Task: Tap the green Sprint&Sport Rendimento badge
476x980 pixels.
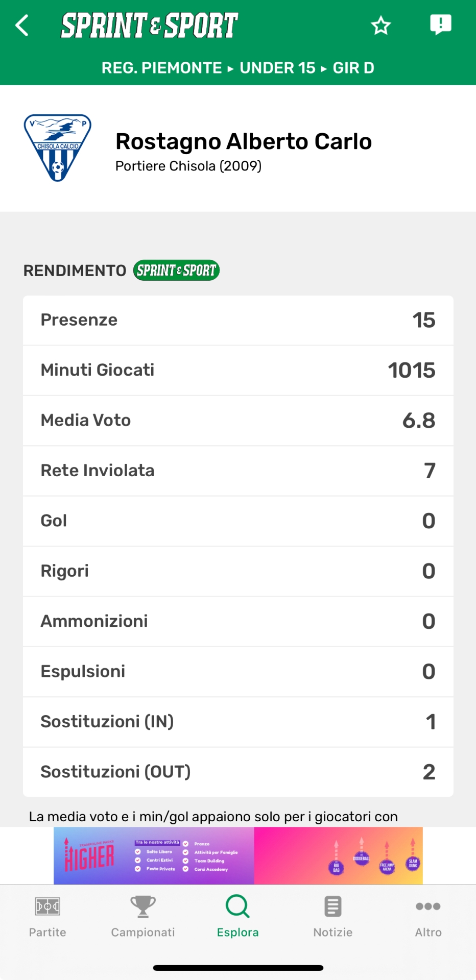Action: coord(176,271)
